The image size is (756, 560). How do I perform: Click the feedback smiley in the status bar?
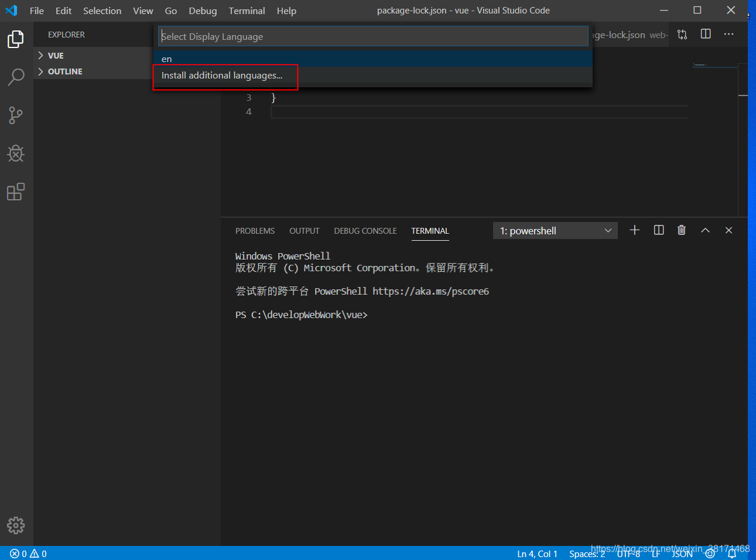[x=710, y=554]
